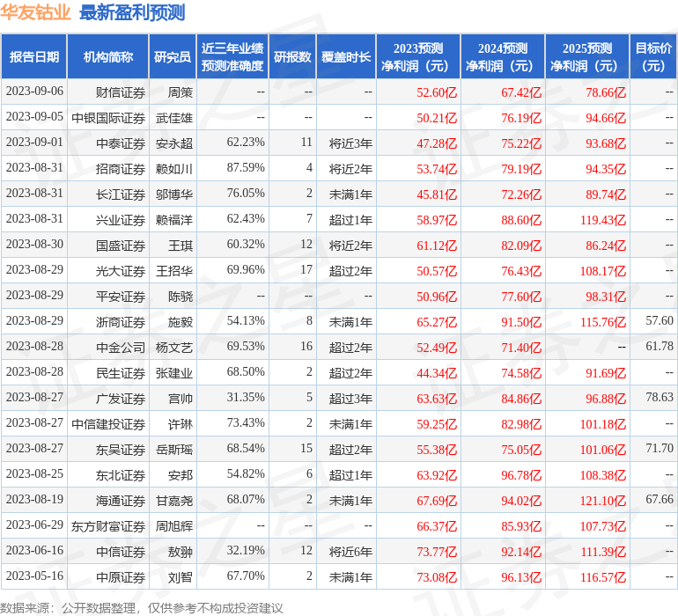This screenshot has height=616, width=678.
Task: Select the 研究员 column header
Action: [173, 56]
